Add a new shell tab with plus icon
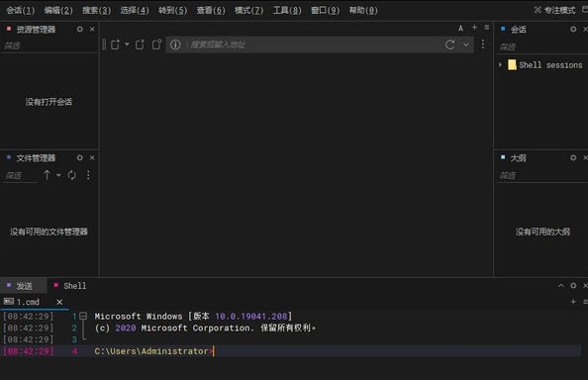Viewport: 588px width, 380px height. (x=573, y=301)
